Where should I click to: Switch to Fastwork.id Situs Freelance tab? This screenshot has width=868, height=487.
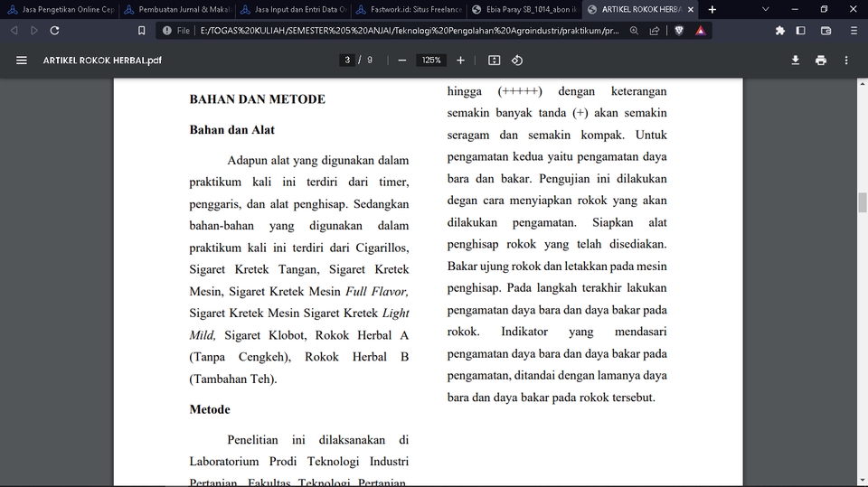(409, 9)
